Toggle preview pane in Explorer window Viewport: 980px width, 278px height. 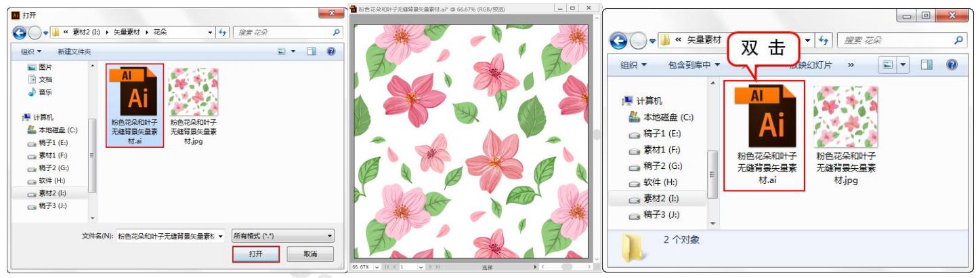[x=926, y=64]
